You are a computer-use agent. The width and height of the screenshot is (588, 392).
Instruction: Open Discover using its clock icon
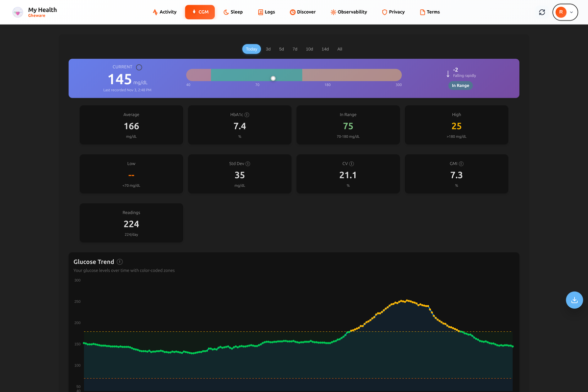point(292,12)
